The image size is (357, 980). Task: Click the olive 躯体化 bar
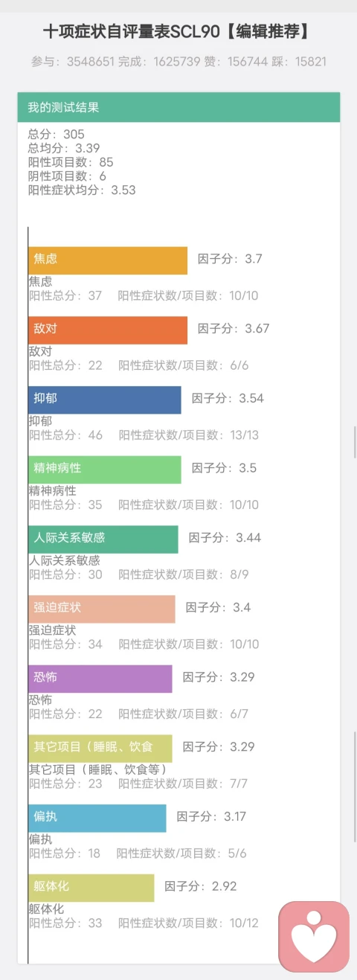pos(91,888)
